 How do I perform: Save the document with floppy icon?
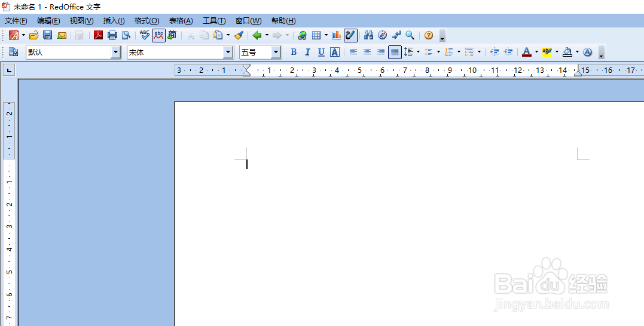(x=48, y=35)
